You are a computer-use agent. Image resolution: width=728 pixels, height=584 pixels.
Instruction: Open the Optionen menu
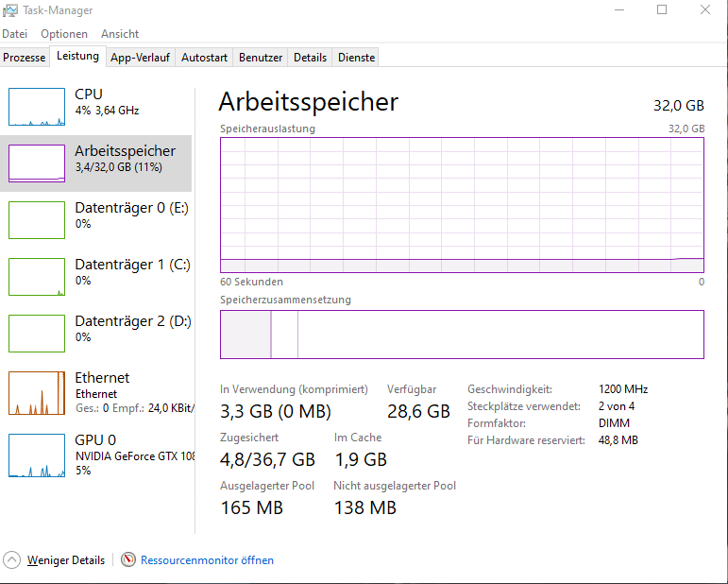[x=64, y=34]
